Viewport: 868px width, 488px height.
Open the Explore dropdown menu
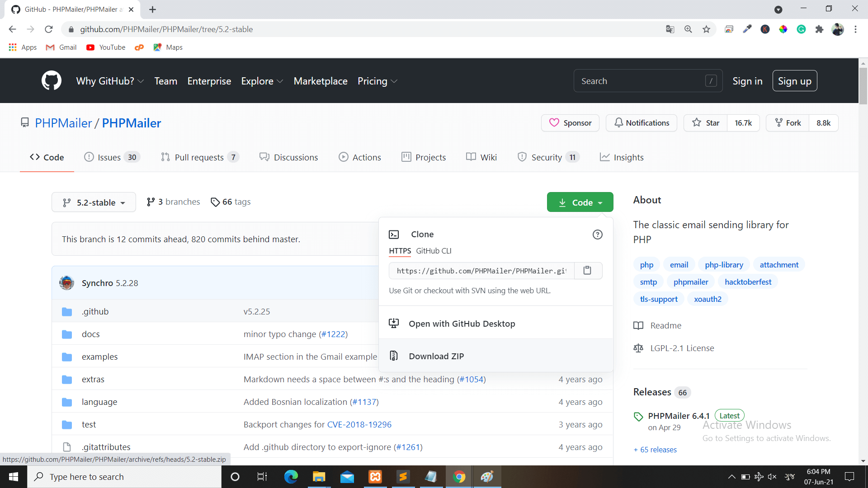pyautogui.click(x=262, y=81)
